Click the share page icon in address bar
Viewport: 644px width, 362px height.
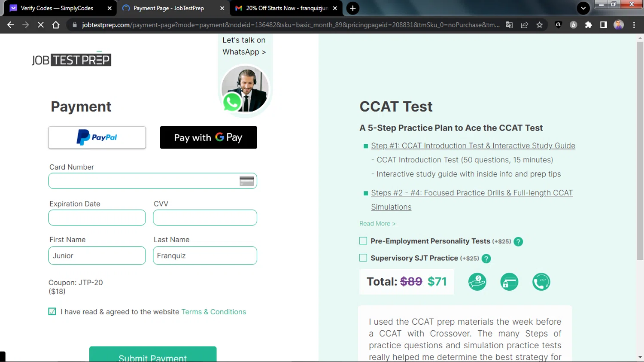524,25
